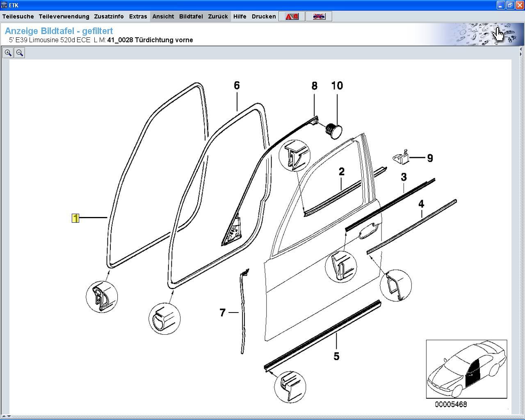This screenshot has width=525, height=420.
Task: Open the Teileverwendung menu
Action: tap(64, 16)
